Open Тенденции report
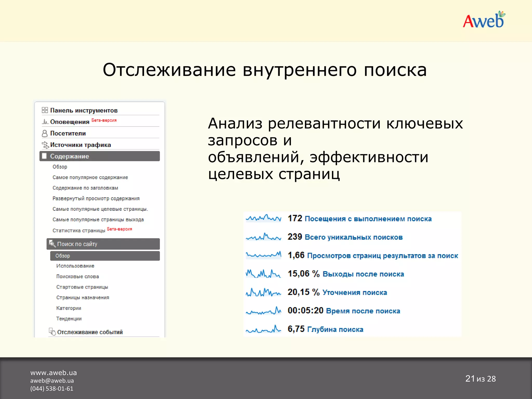Viewport: 532px width, 399px height. (x=69, y=319)
